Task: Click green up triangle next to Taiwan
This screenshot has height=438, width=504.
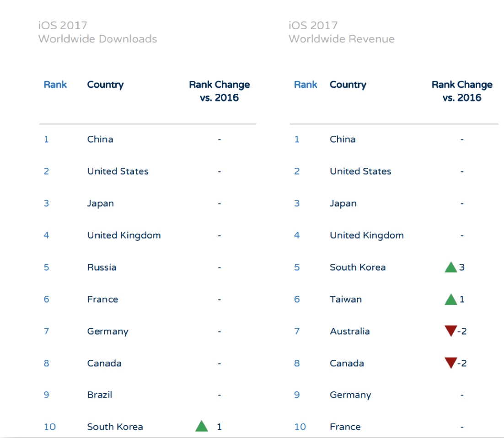Action: point(450,300)
